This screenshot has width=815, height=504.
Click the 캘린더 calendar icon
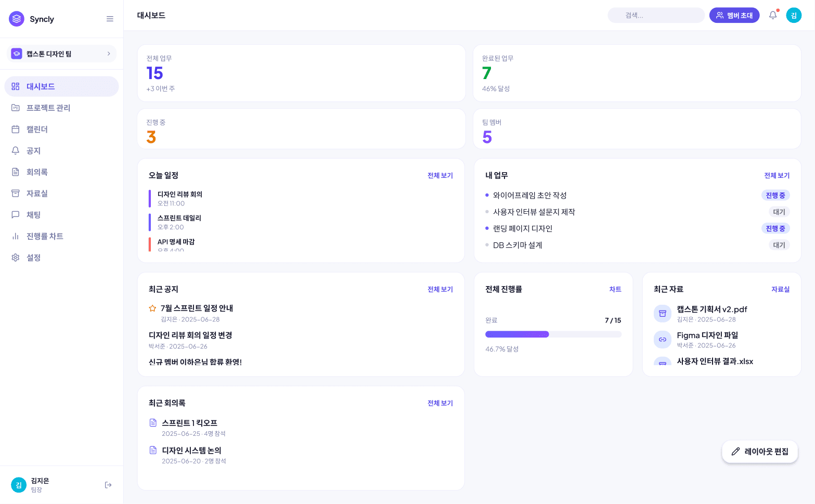click(16, 129)
